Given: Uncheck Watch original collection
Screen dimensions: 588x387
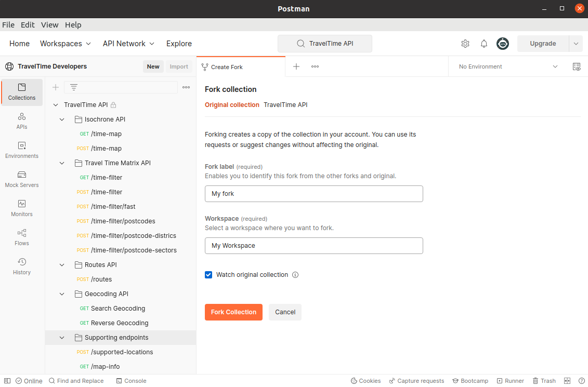Looking at the screenshot, I should [x=208, y=275].
